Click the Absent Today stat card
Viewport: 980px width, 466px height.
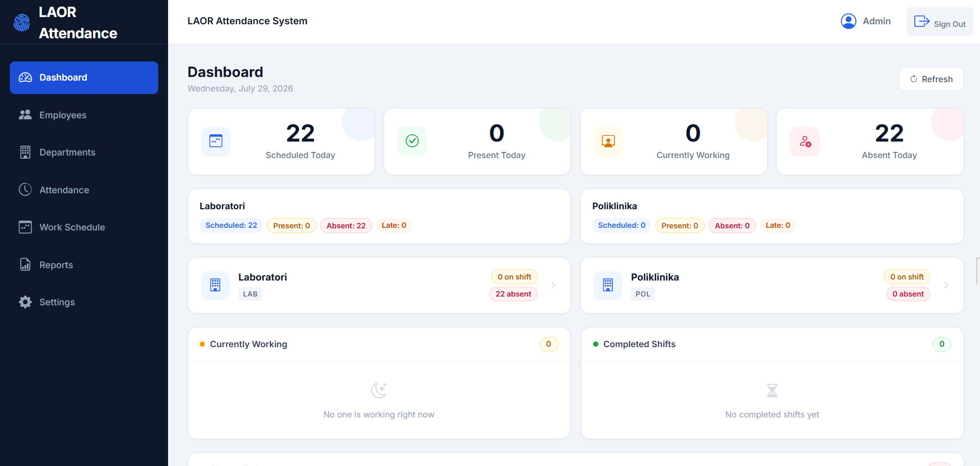870,142
